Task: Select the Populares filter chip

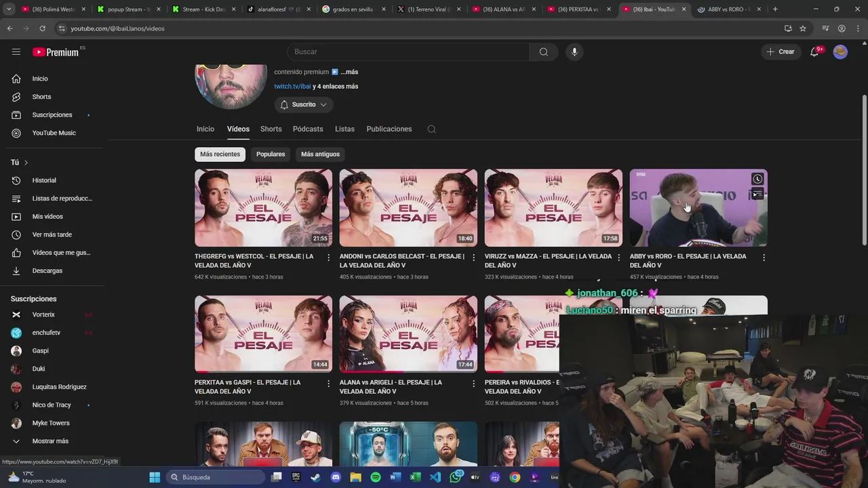Action: 271,154
